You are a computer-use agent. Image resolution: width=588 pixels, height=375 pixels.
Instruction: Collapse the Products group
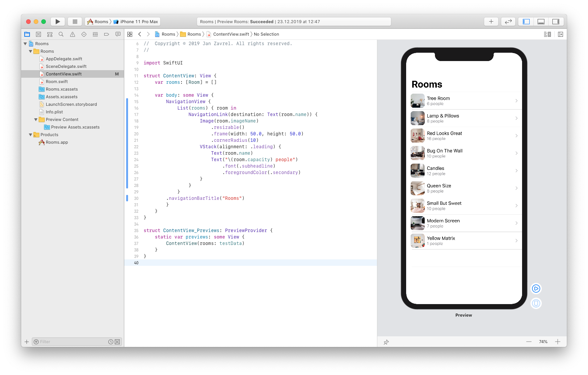30,135
